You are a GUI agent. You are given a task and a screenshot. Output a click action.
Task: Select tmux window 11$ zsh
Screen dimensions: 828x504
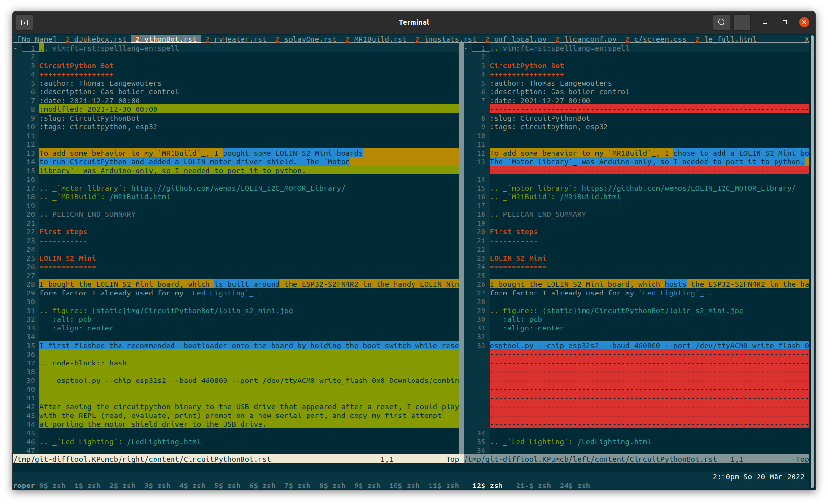pos(444,486)
